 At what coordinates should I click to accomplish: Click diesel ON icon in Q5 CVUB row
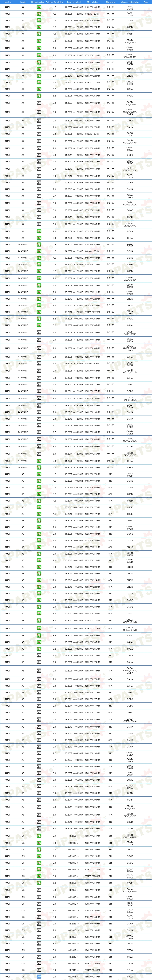click(x=39, y=964)
